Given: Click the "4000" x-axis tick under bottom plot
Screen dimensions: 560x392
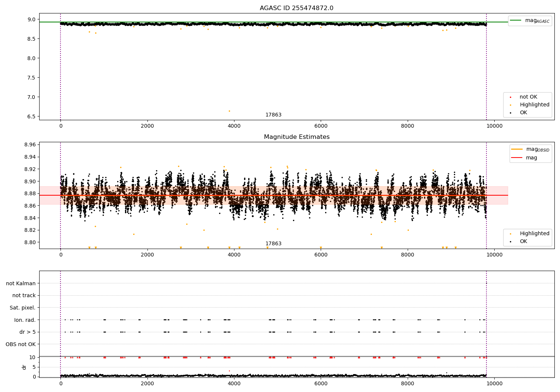Looking at the screenshot, I should click(x=234, y=384).
